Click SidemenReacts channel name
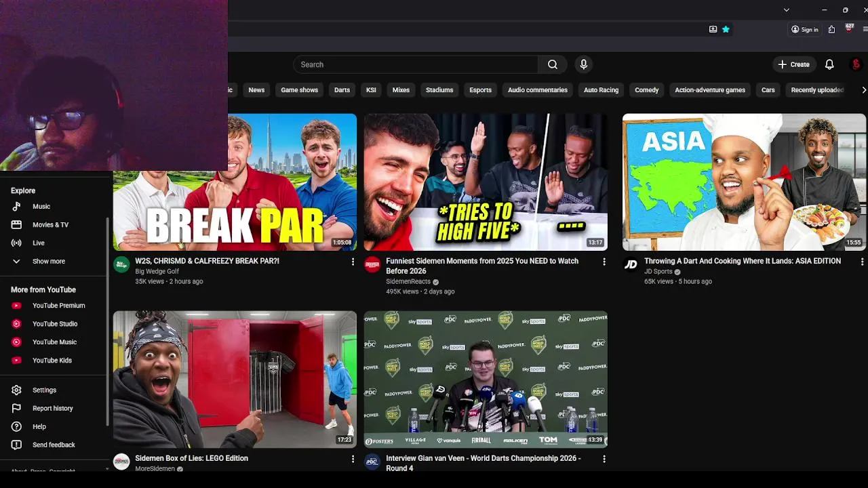 408,281
